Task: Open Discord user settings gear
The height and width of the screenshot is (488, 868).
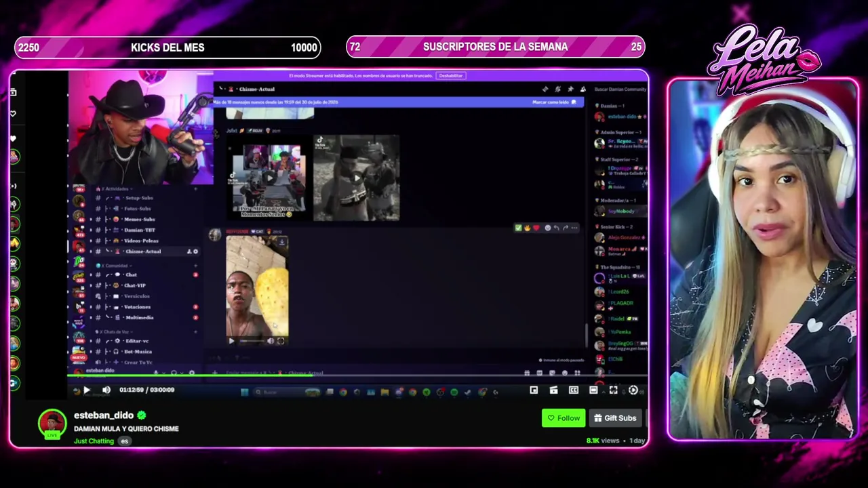Action: [x=192, y=372]
